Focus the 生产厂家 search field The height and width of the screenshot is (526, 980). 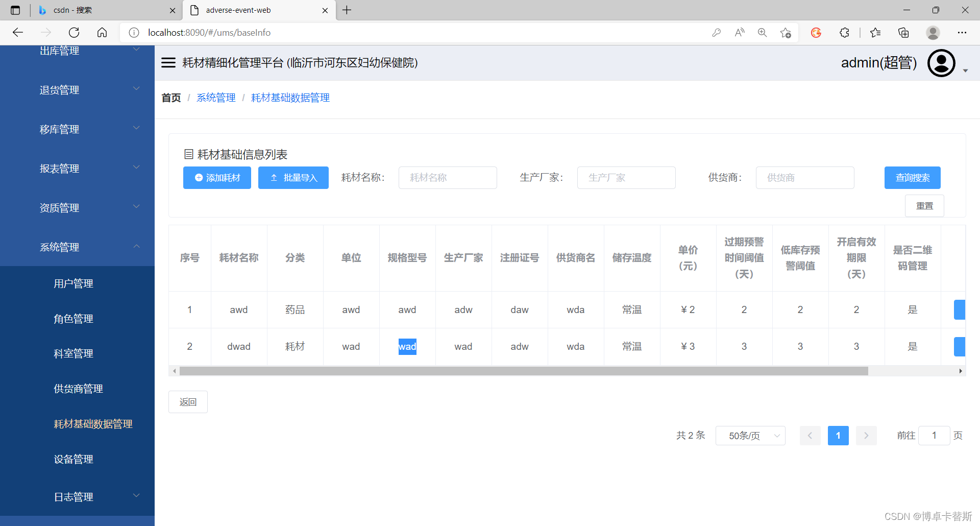click(626, 178)
